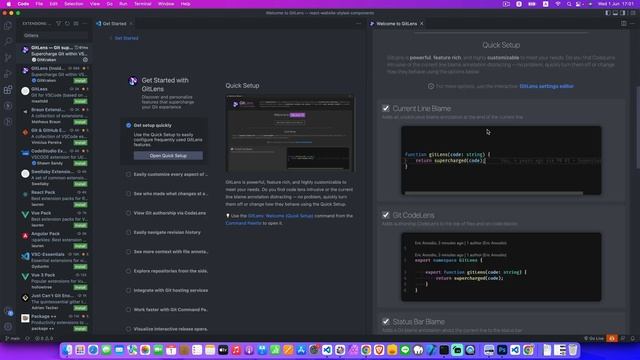
Task: Select 'Easily navigate revision history' step
Action: coord(167,232)
